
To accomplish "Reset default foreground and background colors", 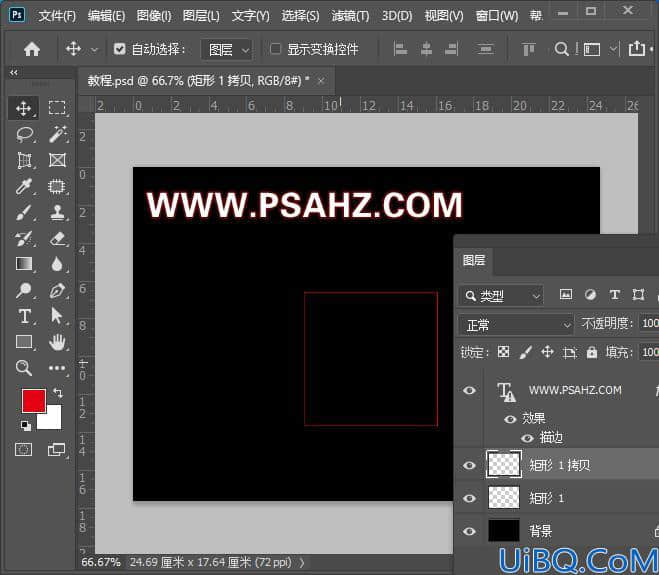I will 26,426.
